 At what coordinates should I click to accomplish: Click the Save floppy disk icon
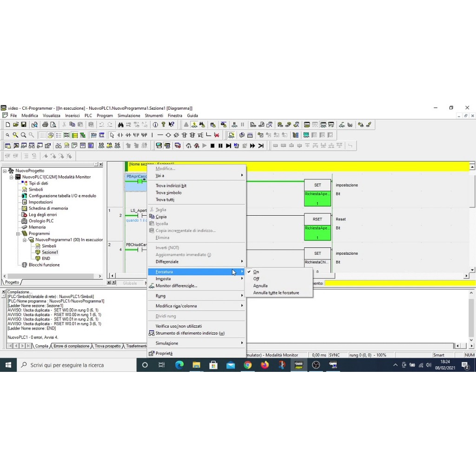pos(24,125)
